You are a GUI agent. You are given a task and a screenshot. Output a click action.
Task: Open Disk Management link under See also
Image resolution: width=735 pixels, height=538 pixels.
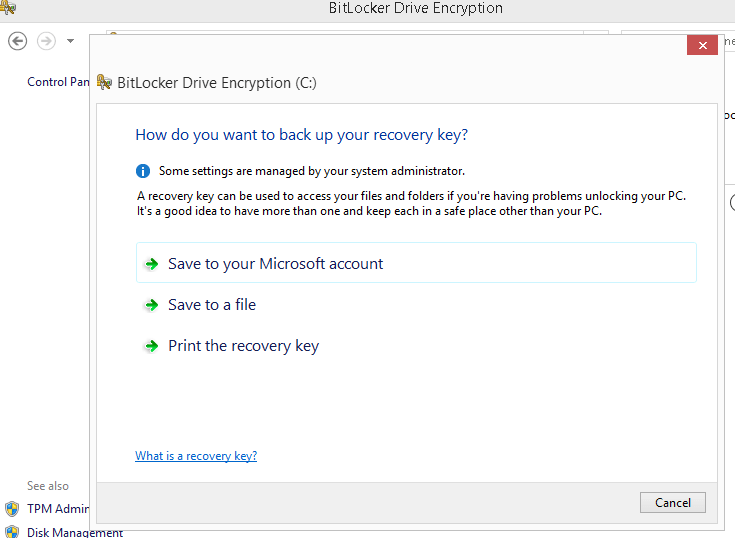tap(75, 532)
